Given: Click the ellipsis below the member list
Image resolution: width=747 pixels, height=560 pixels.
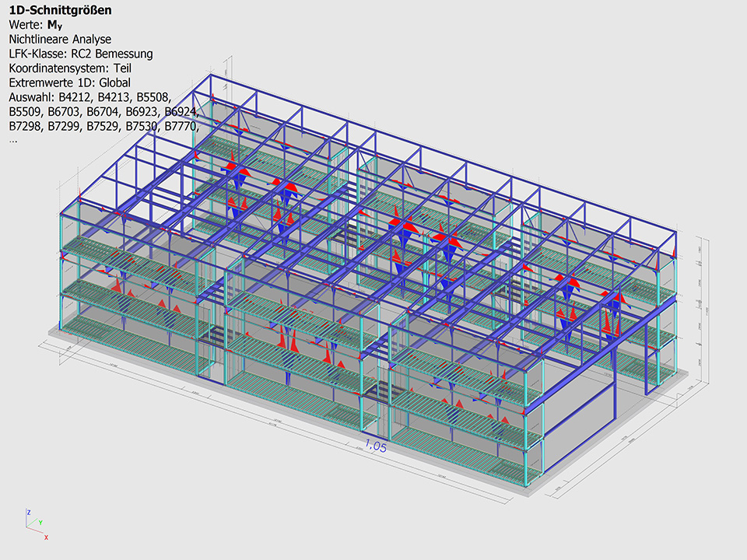Looking at the screenshot, I should coord(13,139).
